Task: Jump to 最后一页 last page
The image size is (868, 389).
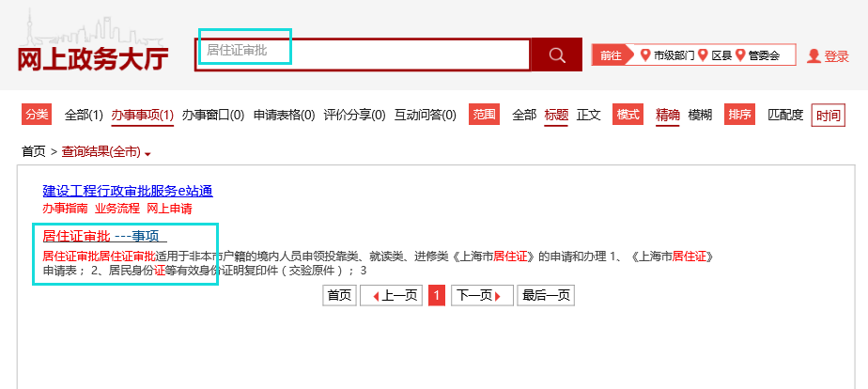Action: tap(546, 295)
